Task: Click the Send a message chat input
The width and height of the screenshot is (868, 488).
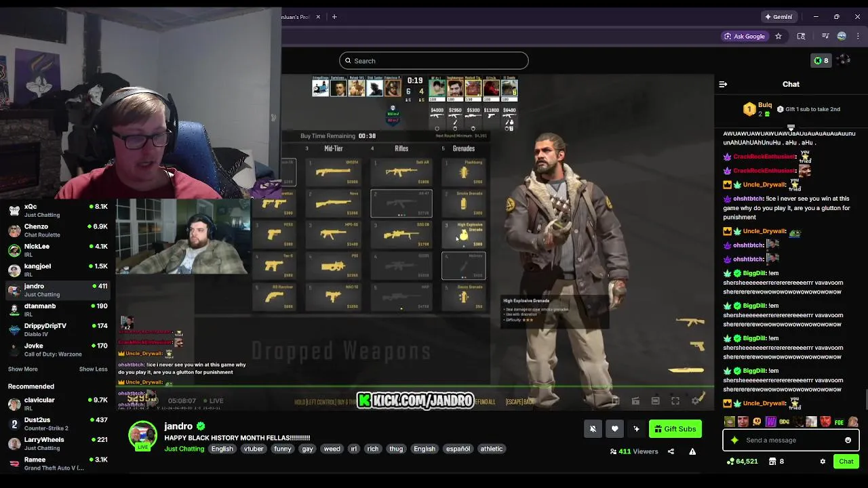Action: pyautogui.click(x=791, y=440)
